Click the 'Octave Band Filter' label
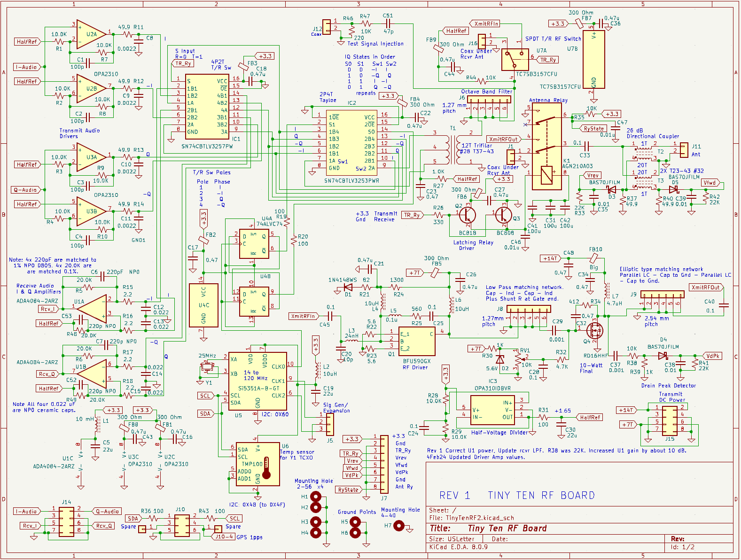 [x=486, y=92]
